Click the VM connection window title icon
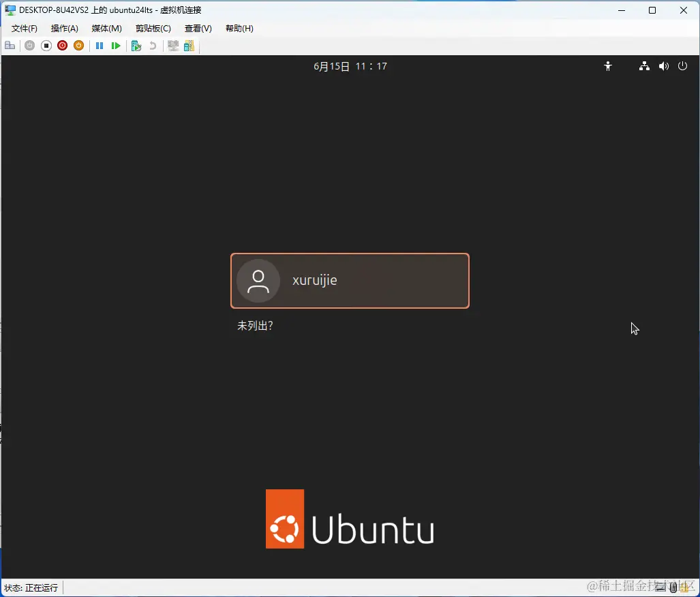This screenshot has width=700, height=597. [x=10, y=10]
